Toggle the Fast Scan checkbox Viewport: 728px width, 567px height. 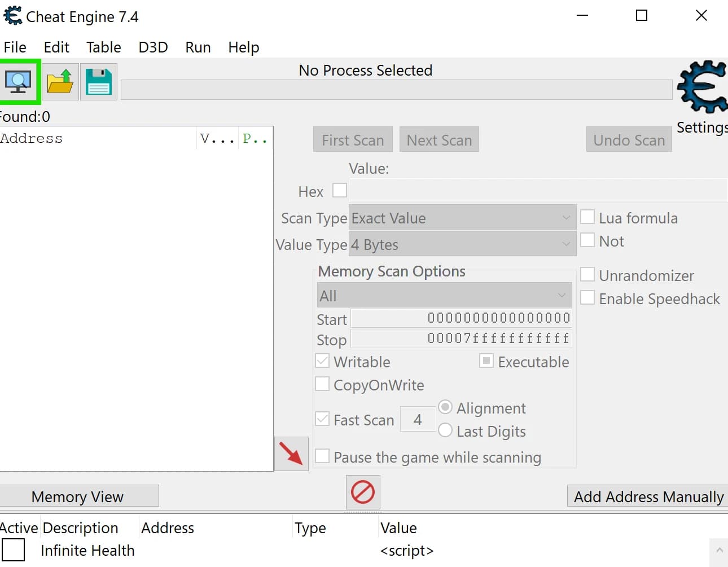point(322,419)
